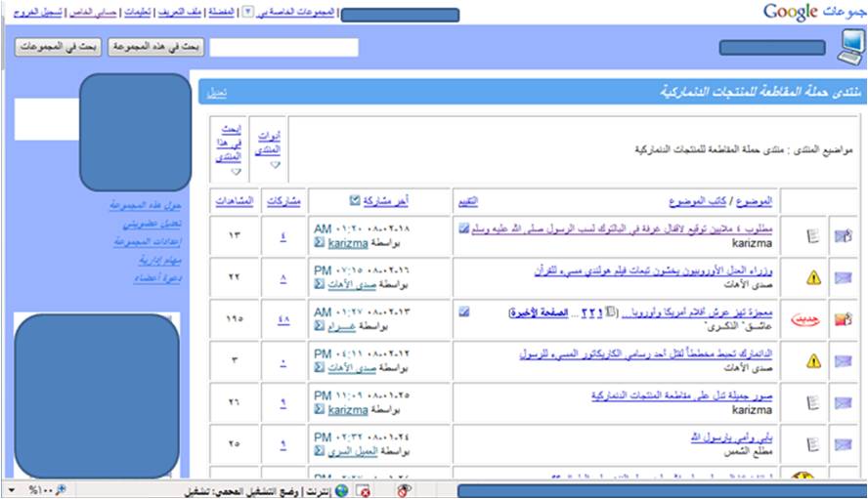Screen dimensions: 868x499
Task: Click the search text input field
Action: [x=283, y=48]
